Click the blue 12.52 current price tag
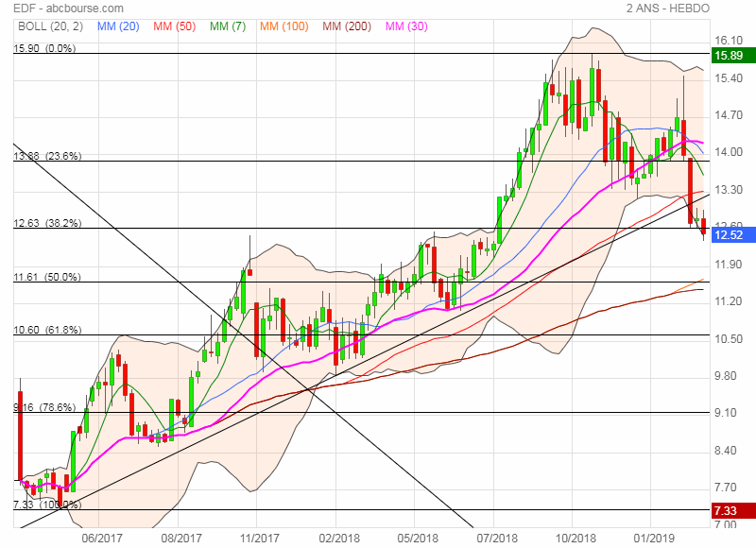756x548 pixels. (x=733, y=234)
